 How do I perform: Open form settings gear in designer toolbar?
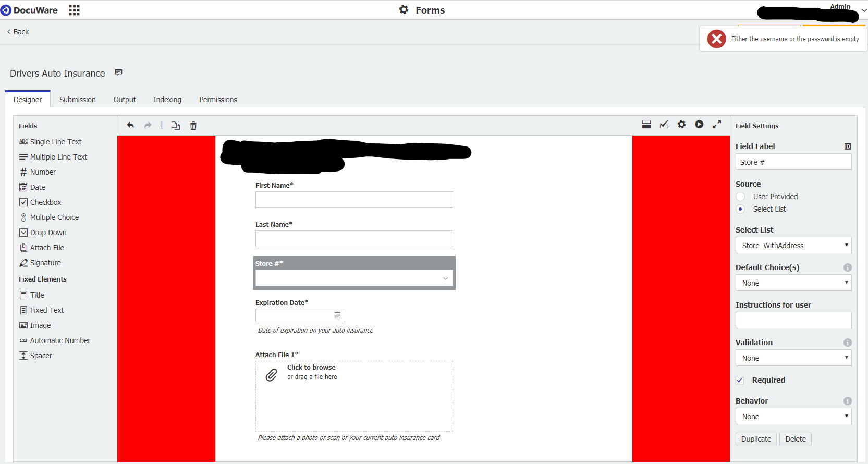click(681, 125)
